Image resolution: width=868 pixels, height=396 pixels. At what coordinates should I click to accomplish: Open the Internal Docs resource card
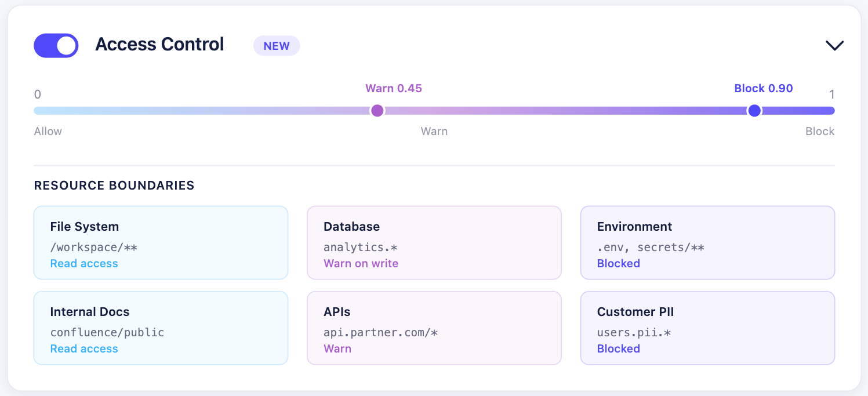point(161,328)
